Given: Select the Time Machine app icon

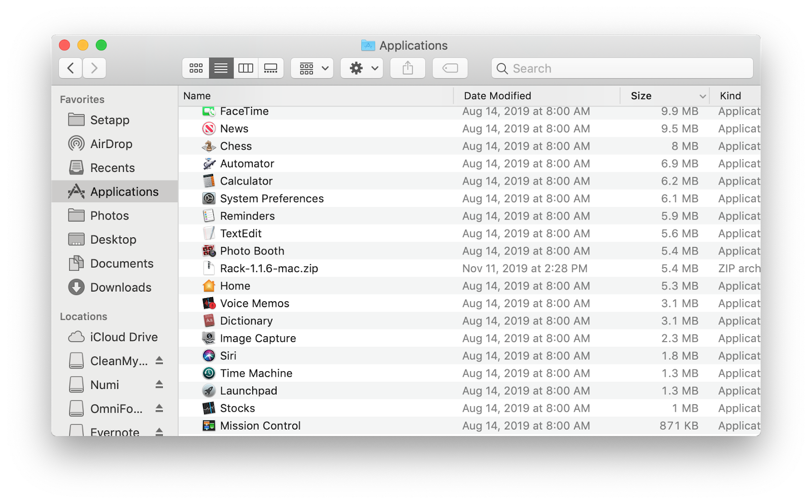Looking at the screenshot, I should [209, 373].
